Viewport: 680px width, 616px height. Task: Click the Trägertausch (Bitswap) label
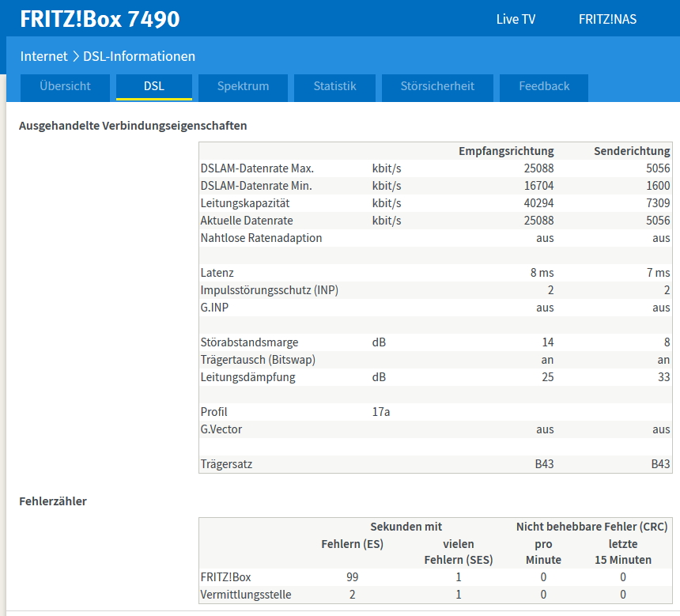point(258,360)
